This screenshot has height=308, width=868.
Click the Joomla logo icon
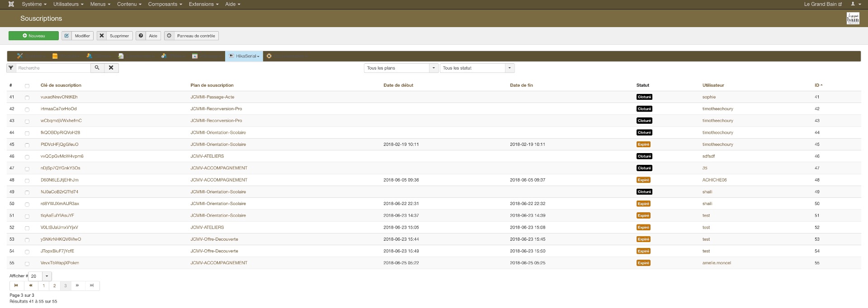(11, 4)
